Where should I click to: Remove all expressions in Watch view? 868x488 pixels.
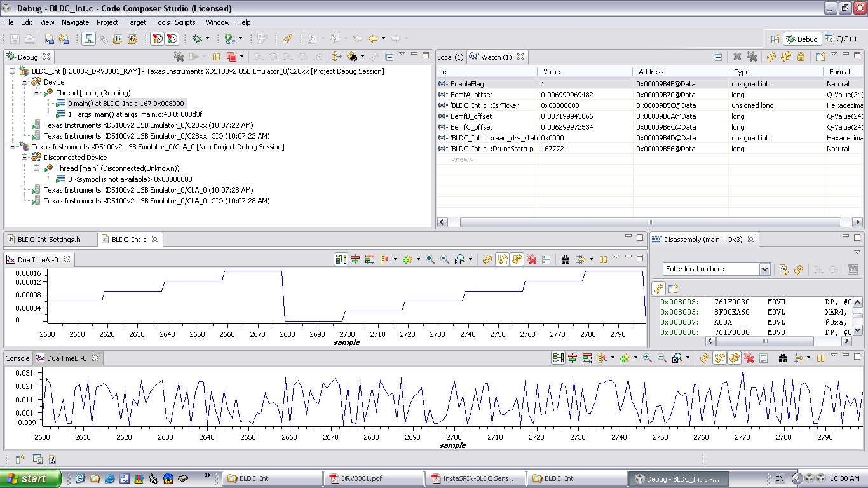[752, 57]
